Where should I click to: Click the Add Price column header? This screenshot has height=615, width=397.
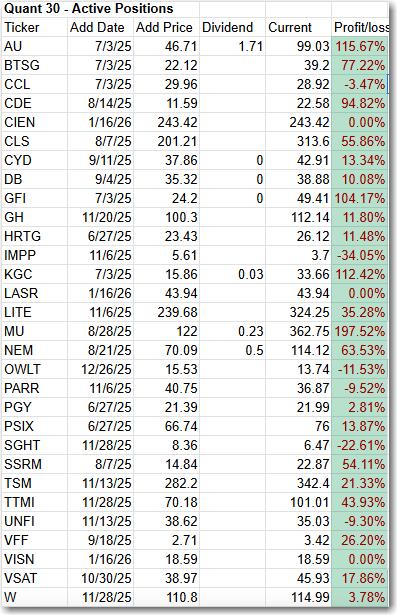pos(166,27)
